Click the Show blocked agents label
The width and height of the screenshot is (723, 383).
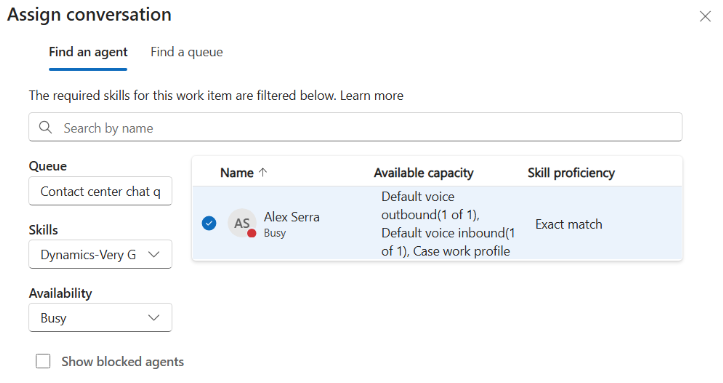click(x=123, y=361)
